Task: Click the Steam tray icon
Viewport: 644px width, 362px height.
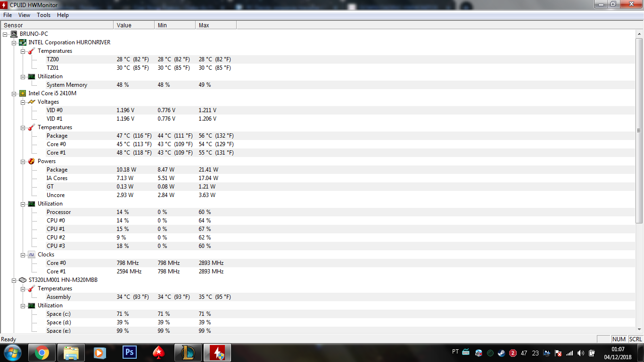Action: pyautogui.click(x=501, y=353)
